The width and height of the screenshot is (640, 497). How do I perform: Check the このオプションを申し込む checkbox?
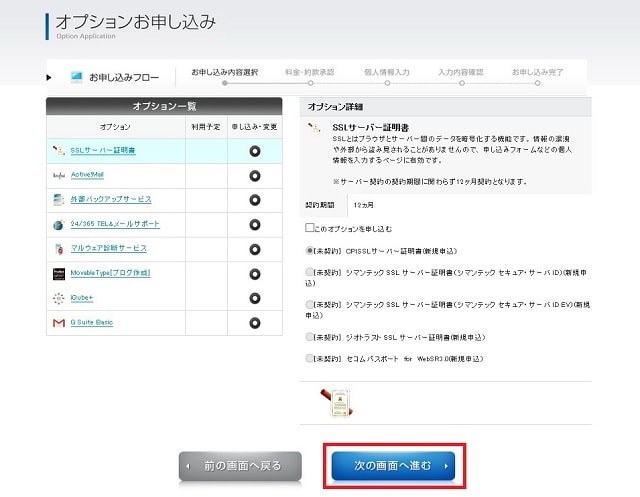(x=310, y=229)
